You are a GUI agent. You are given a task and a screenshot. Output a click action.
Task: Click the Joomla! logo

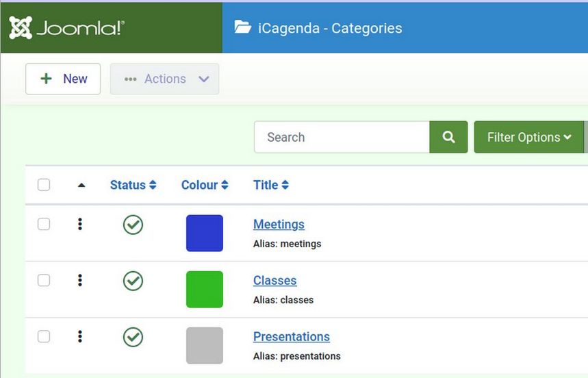tap(66, 28)
